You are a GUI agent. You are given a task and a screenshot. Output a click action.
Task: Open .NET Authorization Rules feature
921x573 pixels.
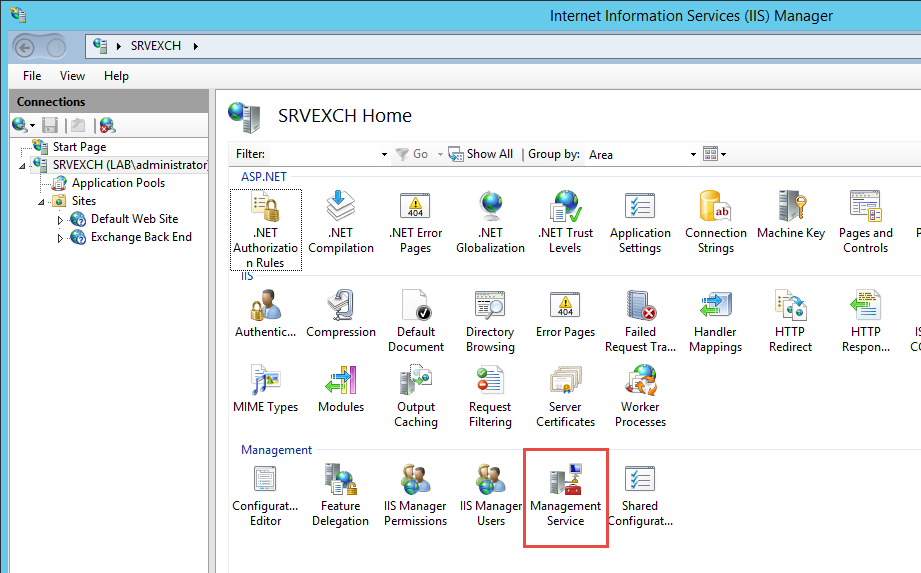265,230
